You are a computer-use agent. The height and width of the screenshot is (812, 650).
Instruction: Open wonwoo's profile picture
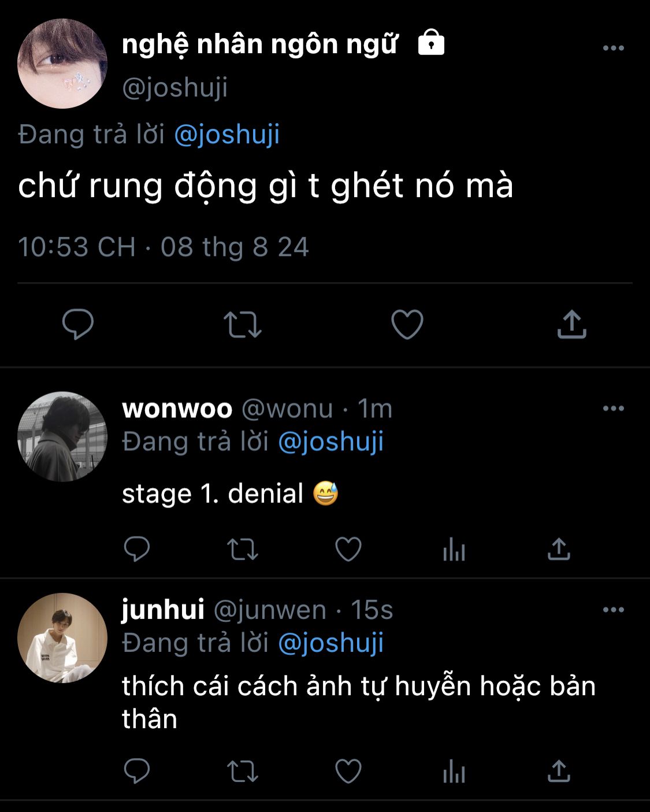[x=62, y=437]
